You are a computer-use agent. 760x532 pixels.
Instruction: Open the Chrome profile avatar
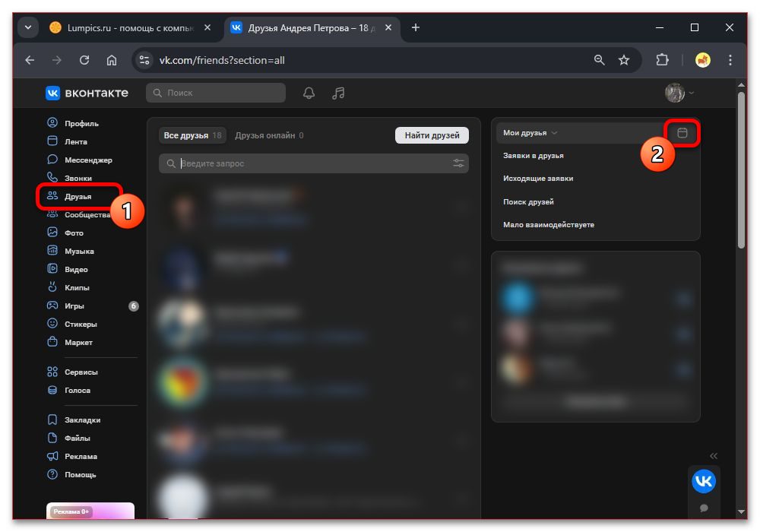703,60
